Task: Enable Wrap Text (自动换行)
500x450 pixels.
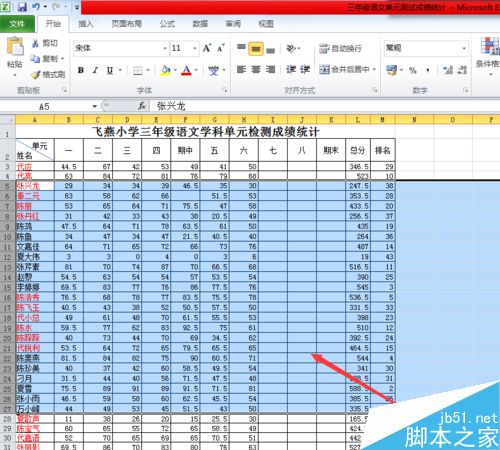Action: click(340, 49)
